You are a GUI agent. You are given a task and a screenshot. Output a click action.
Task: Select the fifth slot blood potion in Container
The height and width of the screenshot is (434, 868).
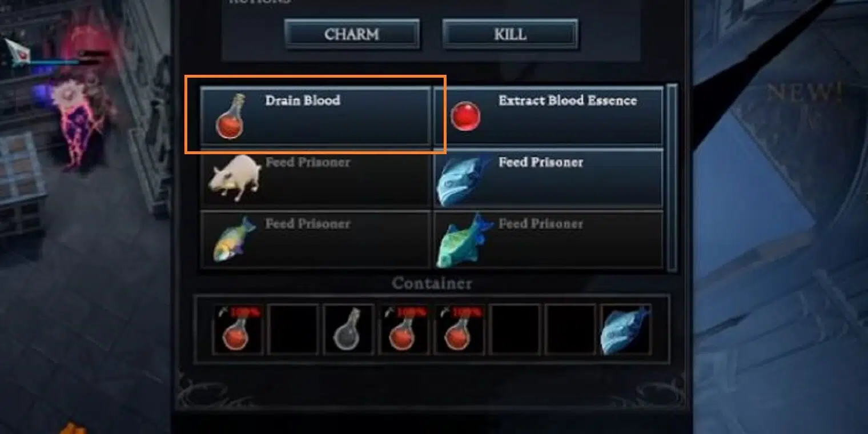[x=460, y=329]
